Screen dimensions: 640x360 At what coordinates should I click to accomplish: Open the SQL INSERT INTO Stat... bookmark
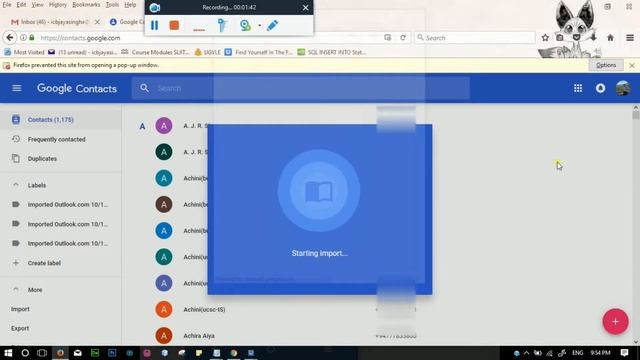(x=332, y=52)
